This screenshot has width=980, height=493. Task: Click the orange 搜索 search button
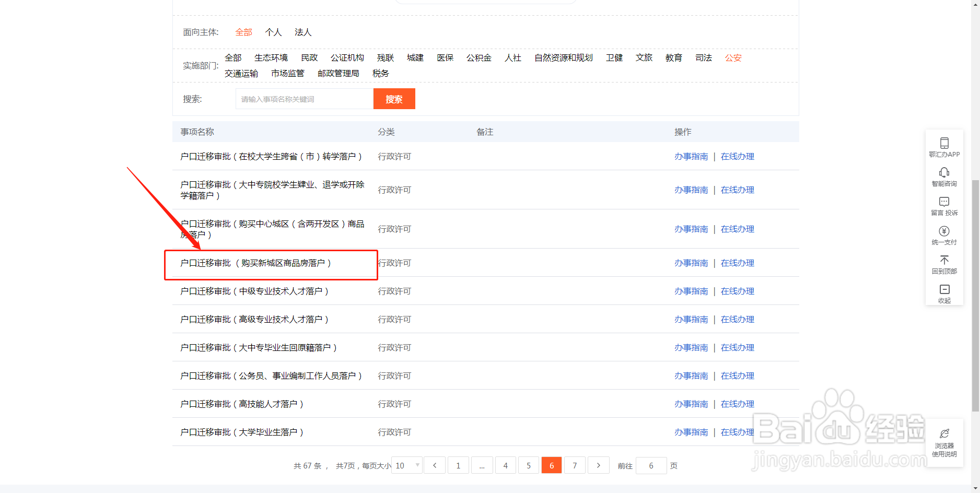394,98
